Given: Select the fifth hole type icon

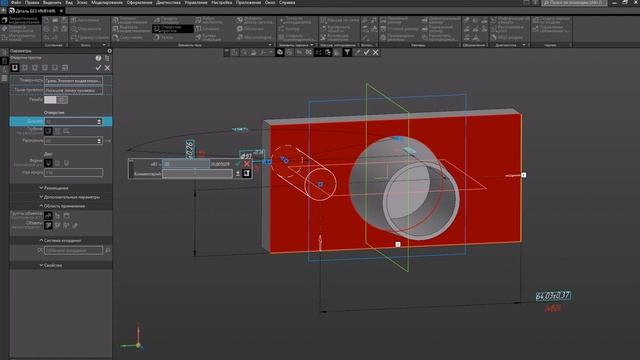Looking at the screenshot, I should pos(55,68).
